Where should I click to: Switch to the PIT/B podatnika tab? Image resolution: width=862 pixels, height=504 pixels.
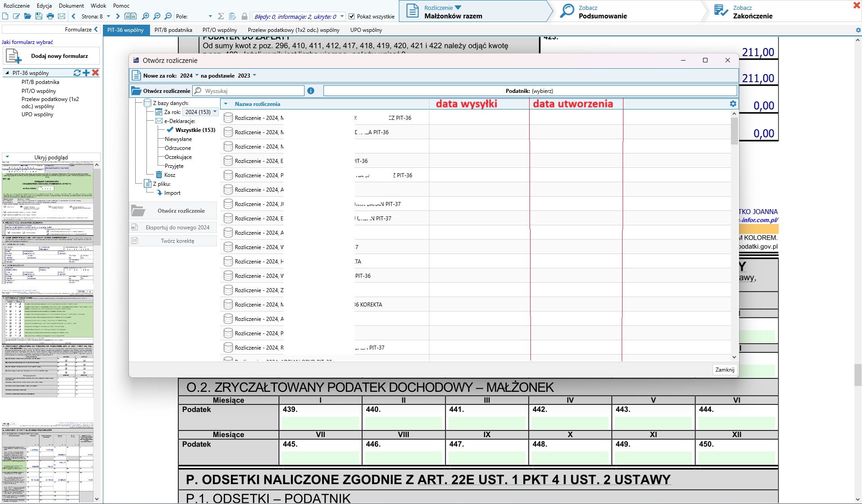[x=173, y=30]
